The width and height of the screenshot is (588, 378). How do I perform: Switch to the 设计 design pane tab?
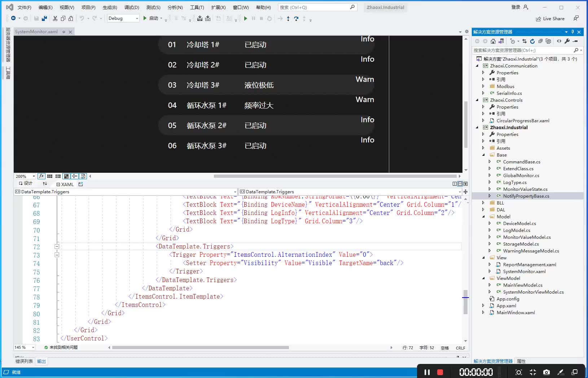[26, 184]
